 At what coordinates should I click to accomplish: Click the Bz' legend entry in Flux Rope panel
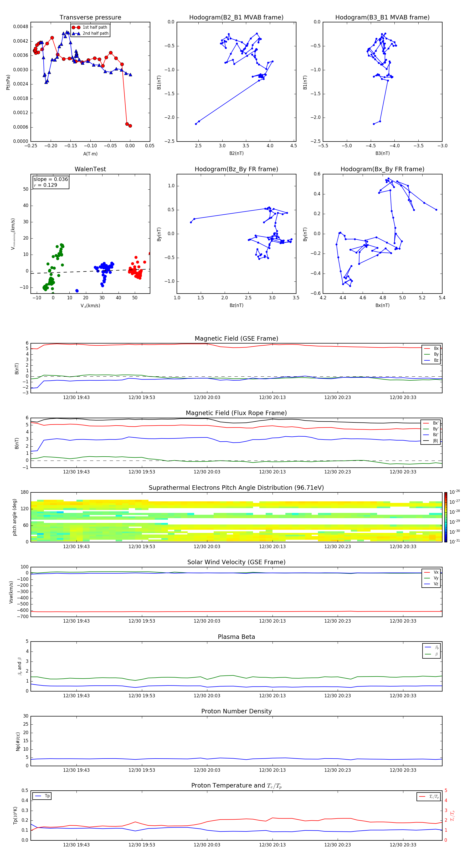(431, 435)
